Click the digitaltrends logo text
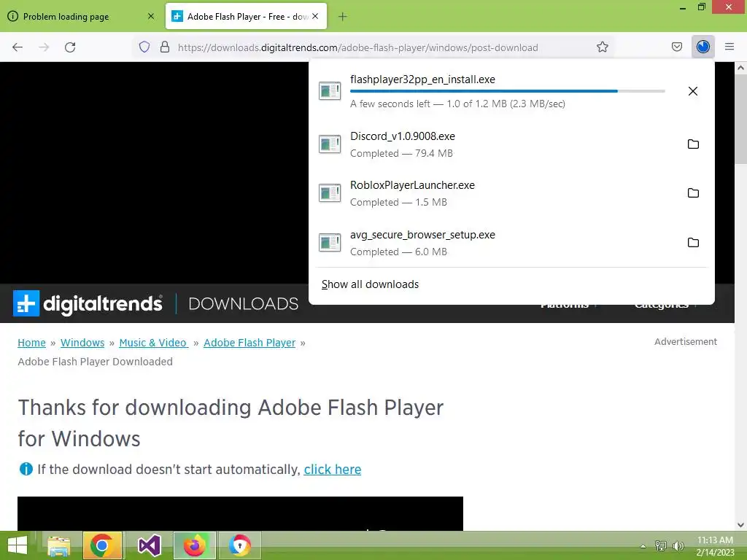 102,304
